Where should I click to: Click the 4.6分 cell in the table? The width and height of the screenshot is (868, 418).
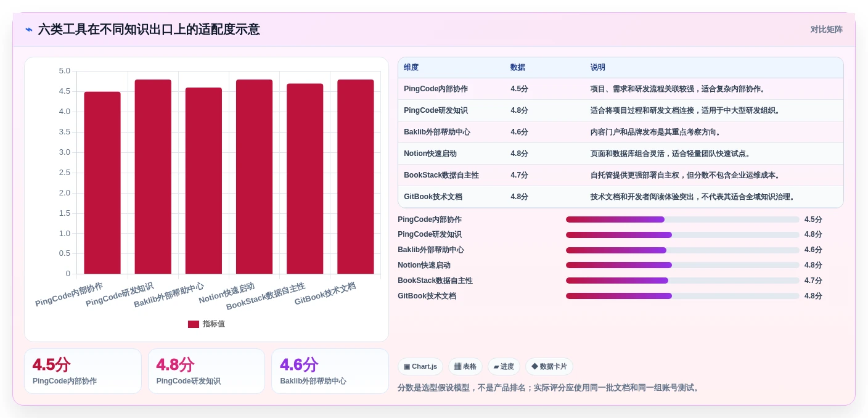coord(519,132)
